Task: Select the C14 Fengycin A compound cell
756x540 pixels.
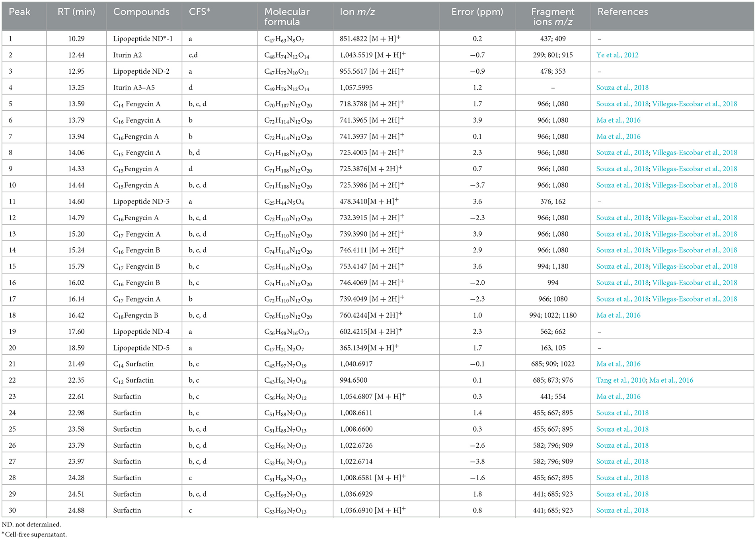Action: [x=137, y=104]
